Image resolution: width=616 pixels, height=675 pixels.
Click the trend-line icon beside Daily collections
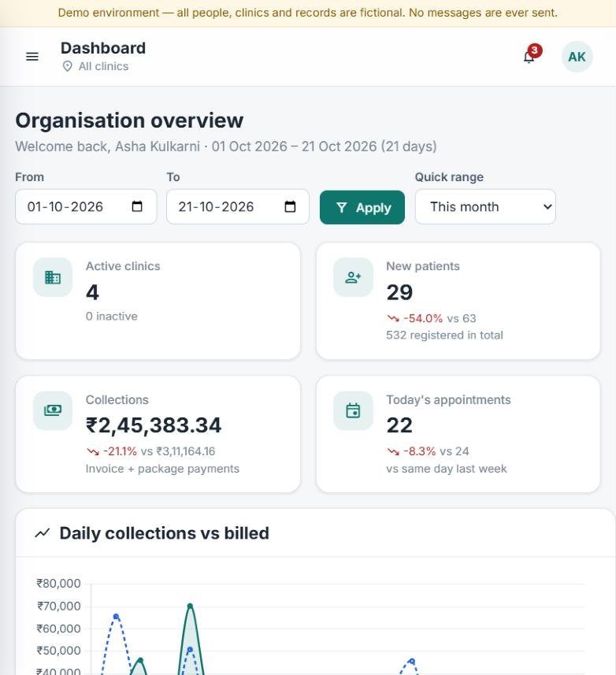(x=43, y=533)
